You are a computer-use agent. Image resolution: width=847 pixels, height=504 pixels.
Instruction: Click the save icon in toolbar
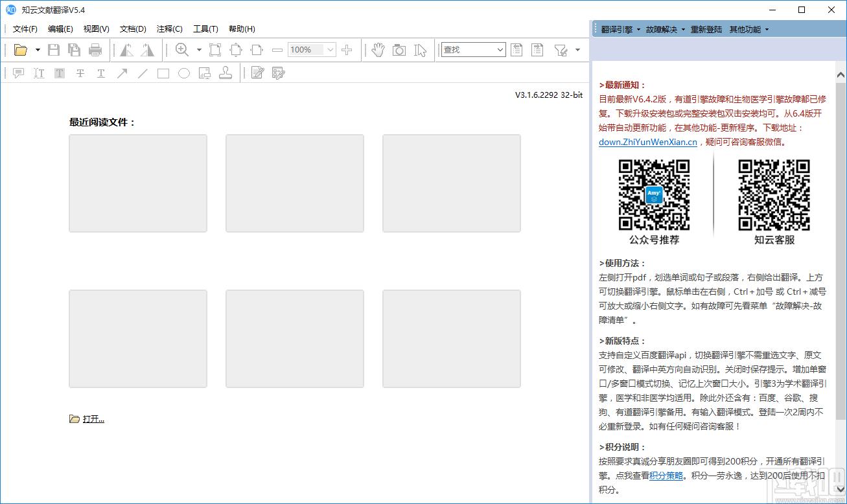pyautogui.click(x=54, y=50)
